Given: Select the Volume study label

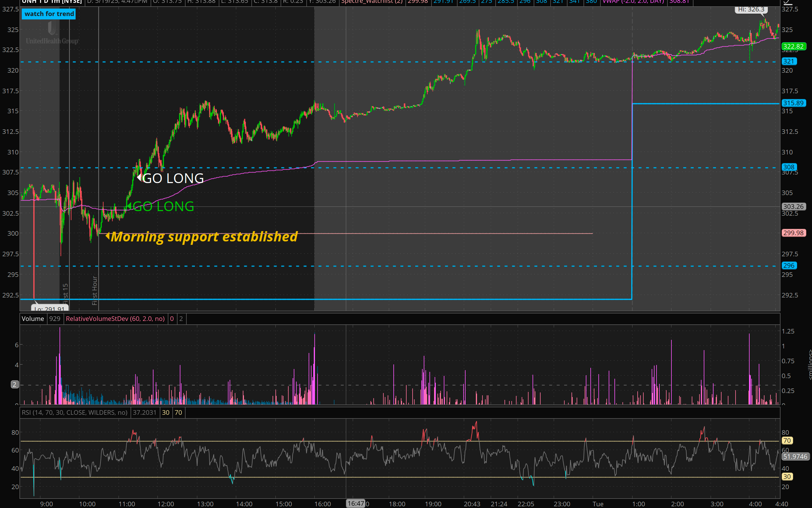Looking at the screenshot, I should tap(33, 319).
